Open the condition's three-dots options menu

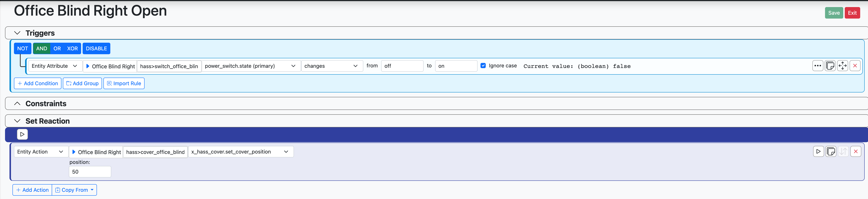coord(817,66)
